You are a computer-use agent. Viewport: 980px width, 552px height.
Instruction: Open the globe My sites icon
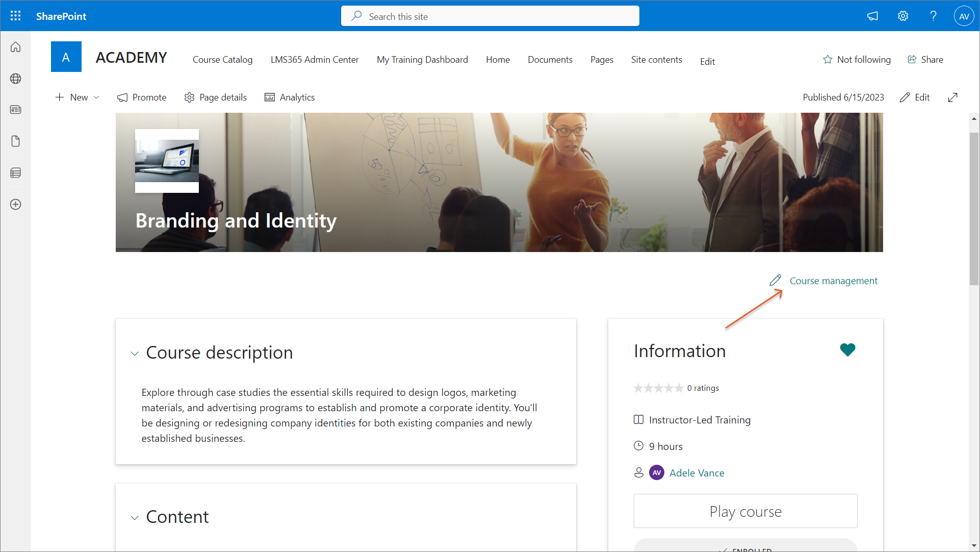(15, 79)
